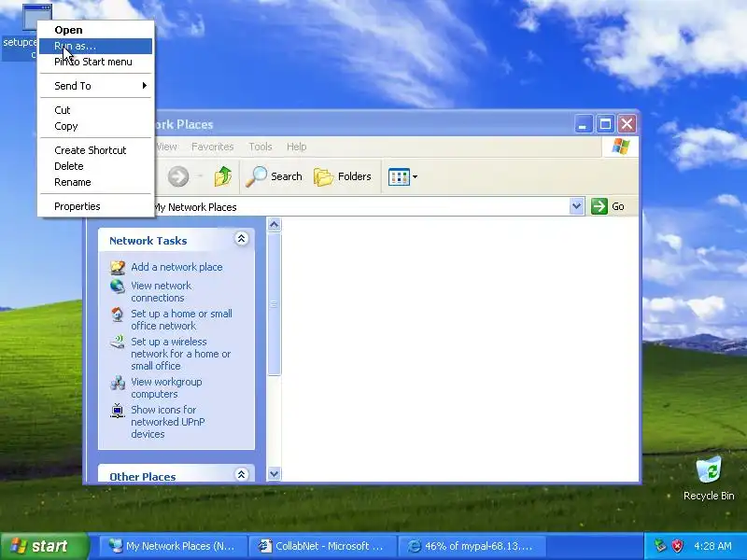Image resolution: width=747 pixels, height=560 pixels.
Task: Click Set up a wireless network link
Action: (180, 354)
